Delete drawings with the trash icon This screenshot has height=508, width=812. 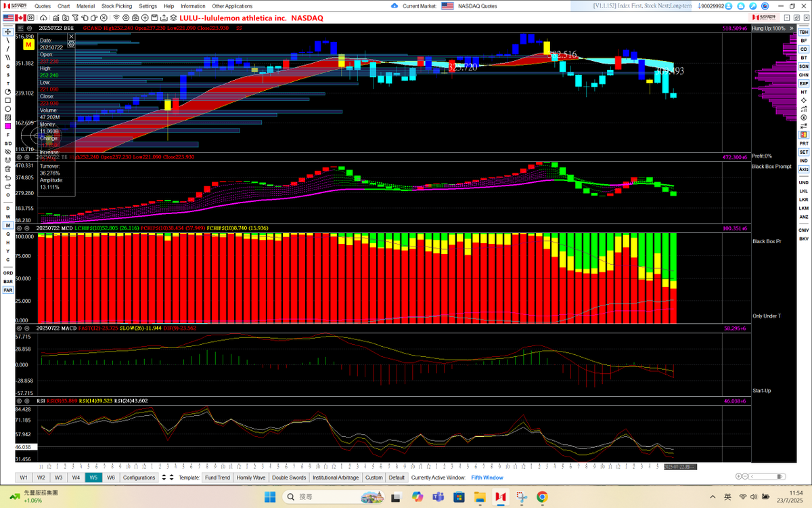pyautogui.click(x=7, y=169)
